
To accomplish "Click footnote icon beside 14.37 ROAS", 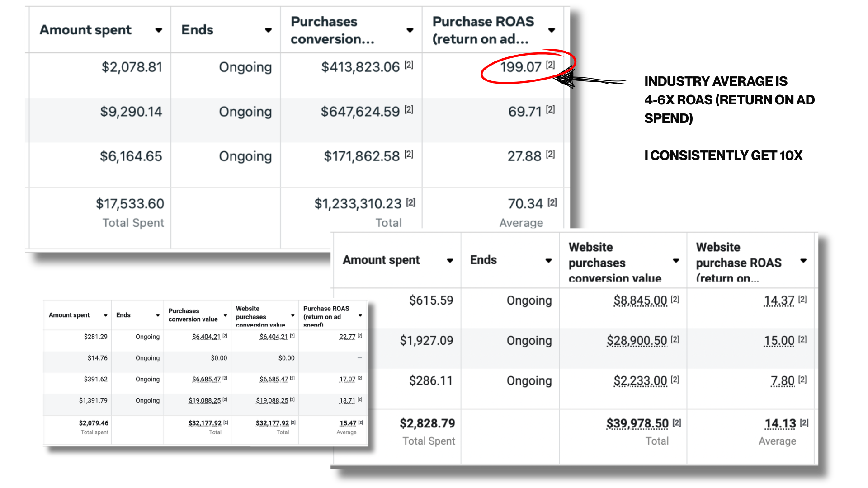I will 802,299.
